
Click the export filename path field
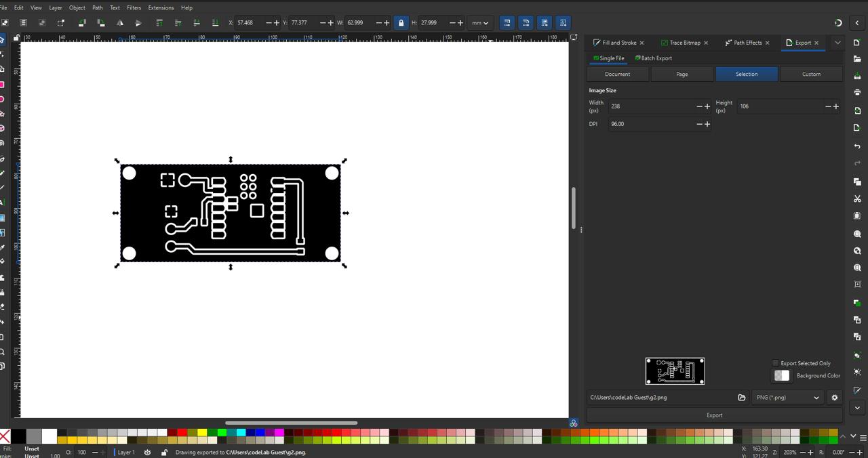click(x=660, y=398)
